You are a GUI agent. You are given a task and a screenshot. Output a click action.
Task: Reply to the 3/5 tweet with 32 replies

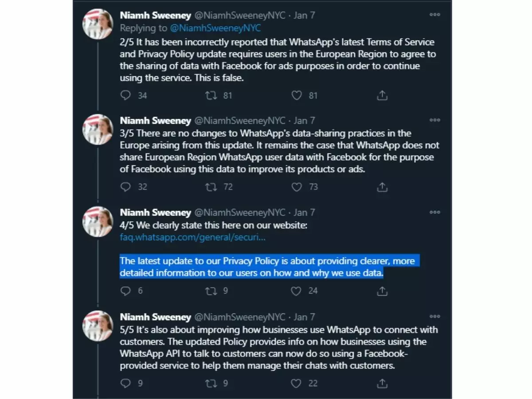126,187
